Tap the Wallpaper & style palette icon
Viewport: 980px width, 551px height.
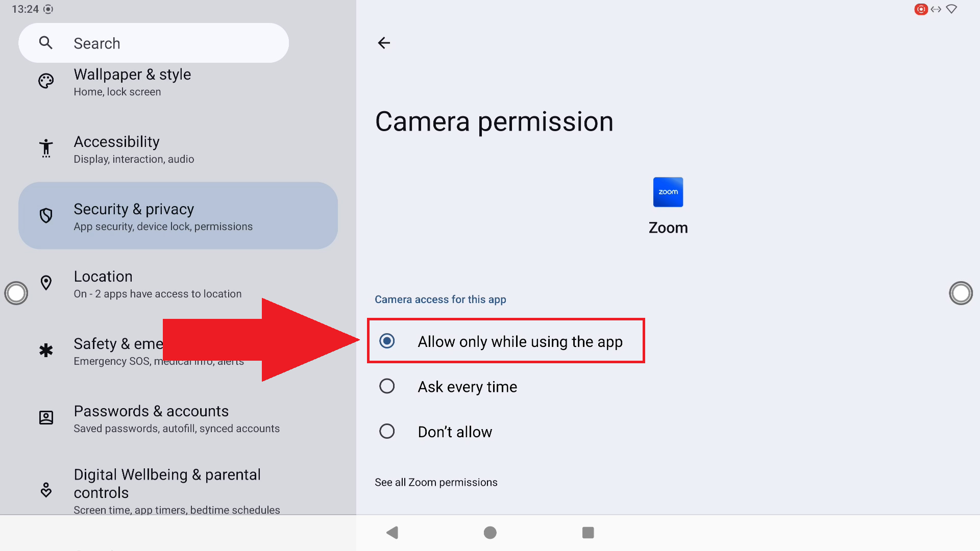tap(46, 81)
